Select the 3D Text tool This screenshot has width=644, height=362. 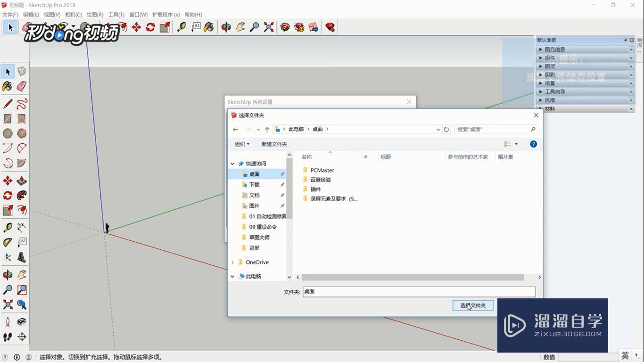22,257
